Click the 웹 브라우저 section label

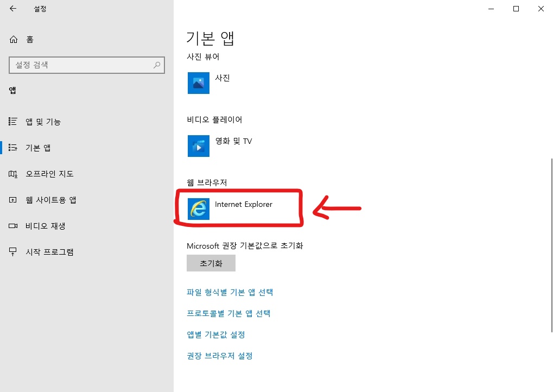click(x=207, y=182)
